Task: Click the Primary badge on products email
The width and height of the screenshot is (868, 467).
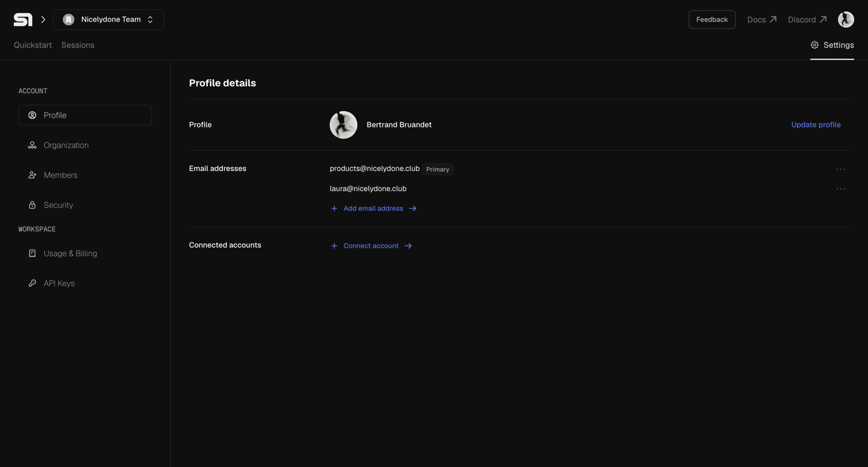Action: pyautogui.click(x=437, y=169)
